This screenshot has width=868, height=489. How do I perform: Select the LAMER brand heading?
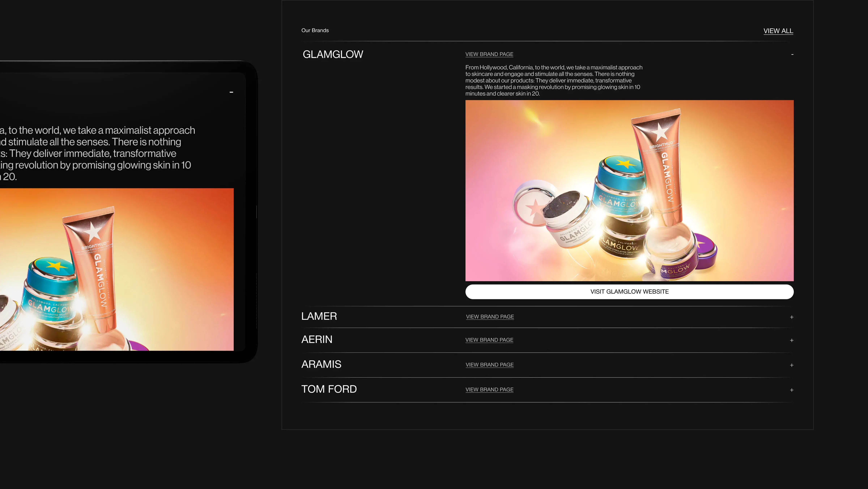(319, 316)
